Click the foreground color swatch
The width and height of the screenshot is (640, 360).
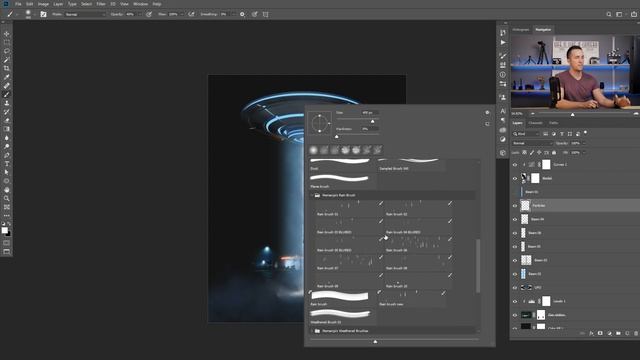(x=4, y=230)
